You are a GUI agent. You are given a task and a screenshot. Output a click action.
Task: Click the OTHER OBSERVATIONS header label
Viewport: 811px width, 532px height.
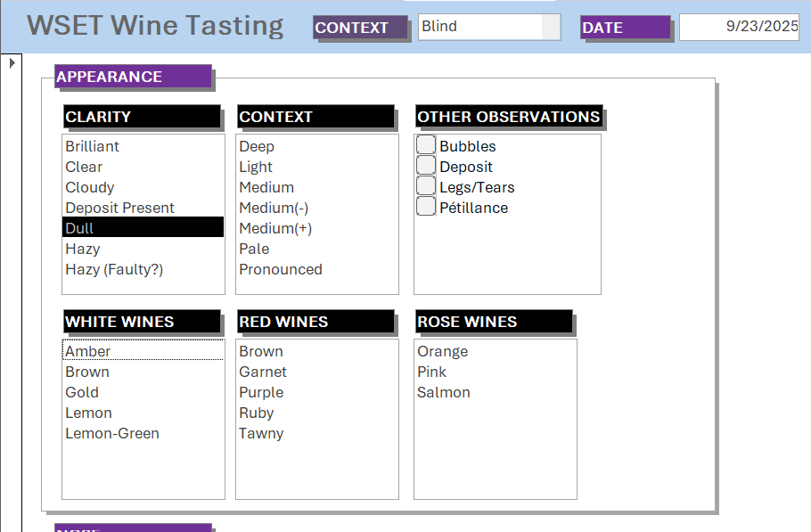pyautogui.click(x=509, y=117)
